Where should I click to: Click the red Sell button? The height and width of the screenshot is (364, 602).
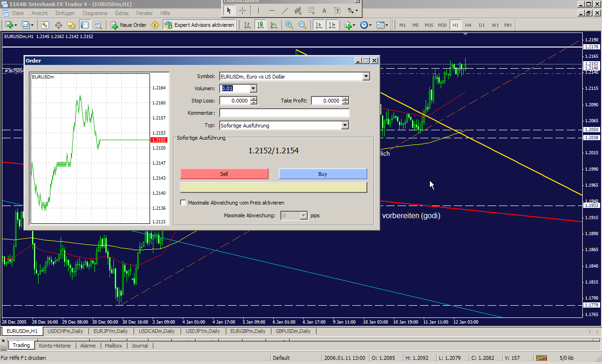224,174
